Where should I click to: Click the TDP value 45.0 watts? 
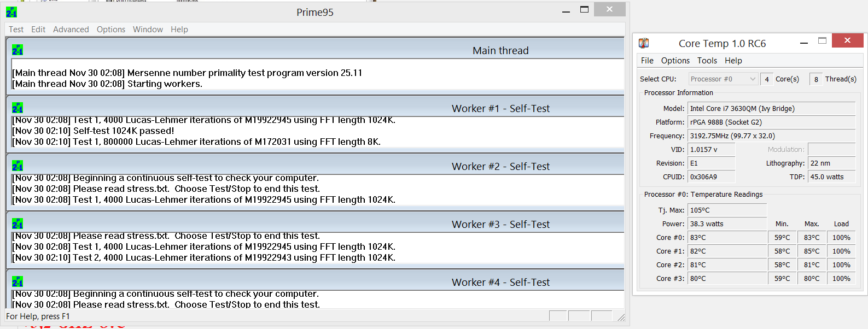click(831, 177)
